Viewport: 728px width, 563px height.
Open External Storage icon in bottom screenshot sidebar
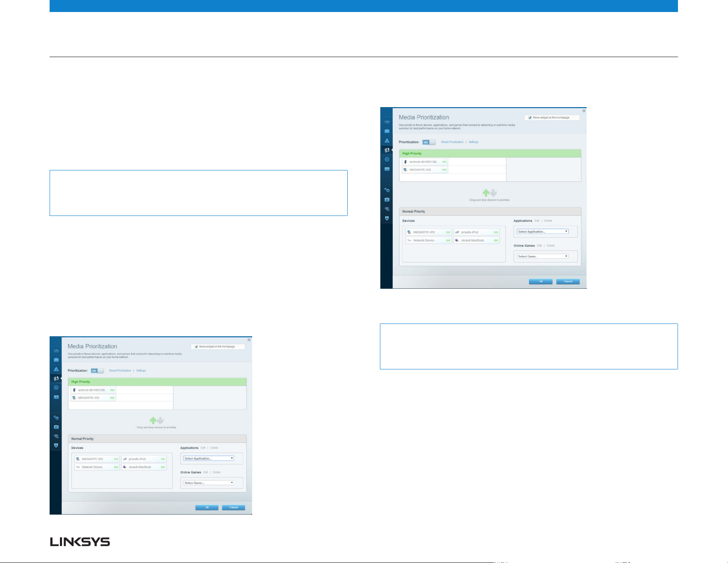click(x=56, y=397)
